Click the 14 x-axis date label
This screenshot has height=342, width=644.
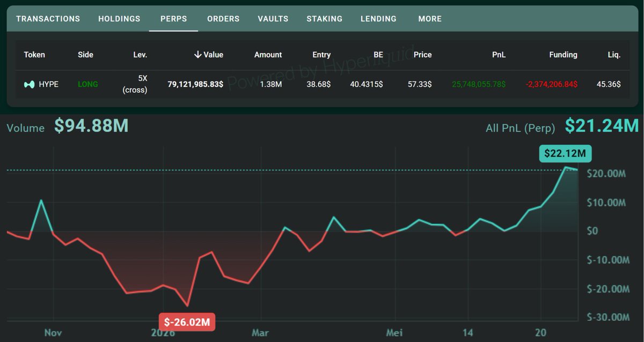tap(468, 332)
